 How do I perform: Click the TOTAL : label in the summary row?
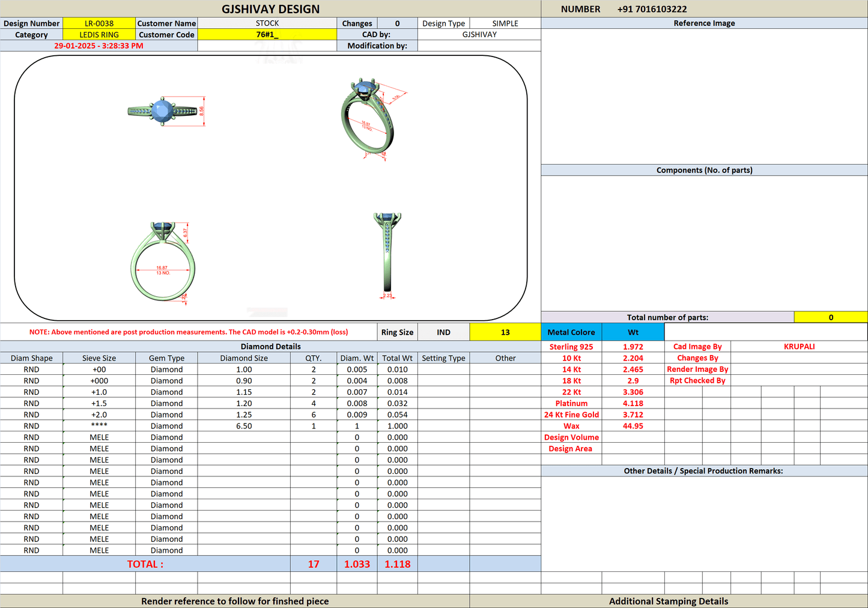145,564
